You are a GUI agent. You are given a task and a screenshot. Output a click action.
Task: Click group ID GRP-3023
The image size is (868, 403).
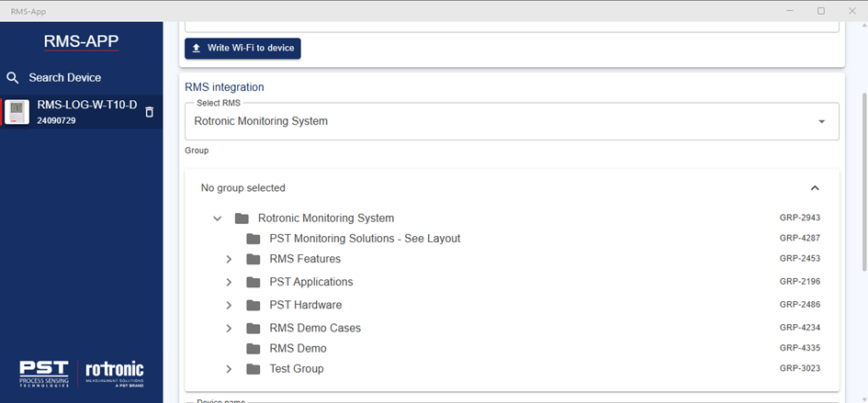click(x=800, y=368)
